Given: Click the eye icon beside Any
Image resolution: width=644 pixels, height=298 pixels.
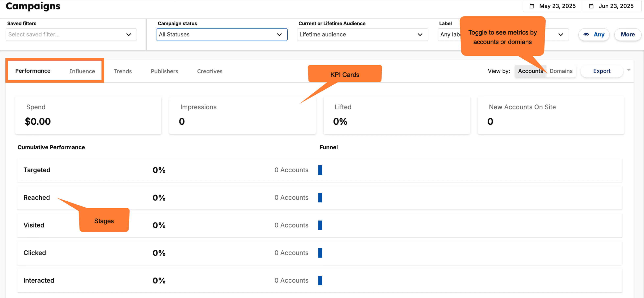Looking at the screenshot, I should click(x=586, y=34).
